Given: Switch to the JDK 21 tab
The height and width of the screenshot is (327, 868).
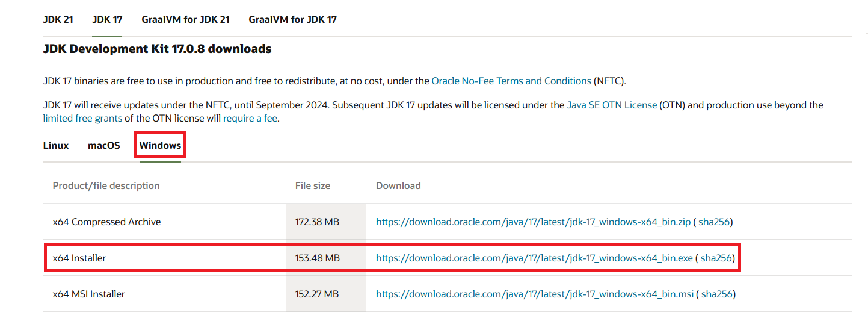Looking at the screenshot, I should tap(58, 19).
